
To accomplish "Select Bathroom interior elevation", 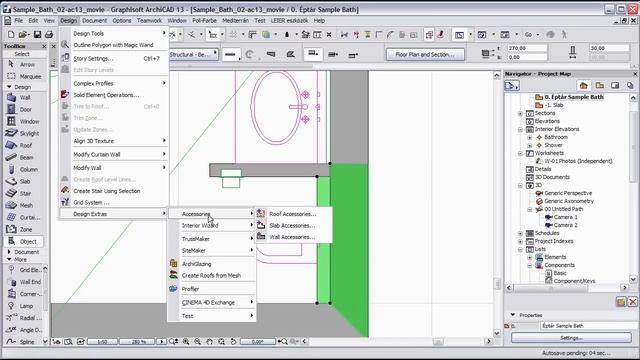I will tap(556, 137).
